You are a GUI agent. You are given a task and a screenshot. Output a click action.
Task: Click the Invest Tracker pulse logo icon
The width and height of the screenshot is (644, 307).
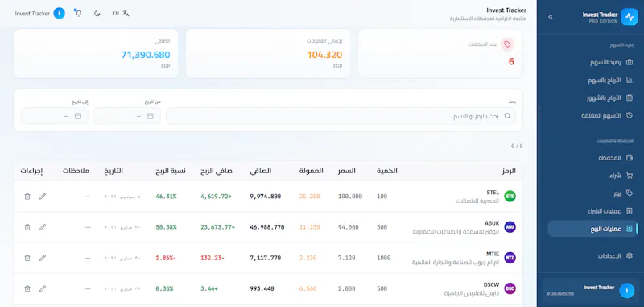[x=630, y=17]
